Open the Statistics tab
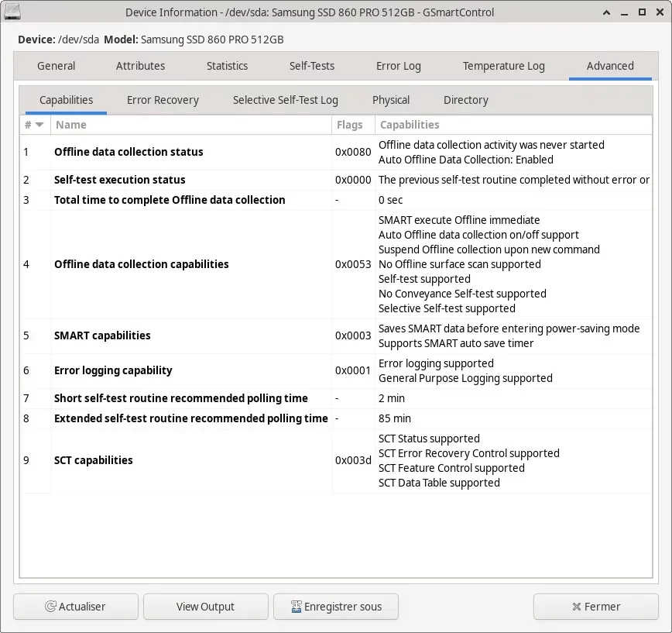Image resolution: width=672 pixels, height=633 pixels. [x=227, y=66]
